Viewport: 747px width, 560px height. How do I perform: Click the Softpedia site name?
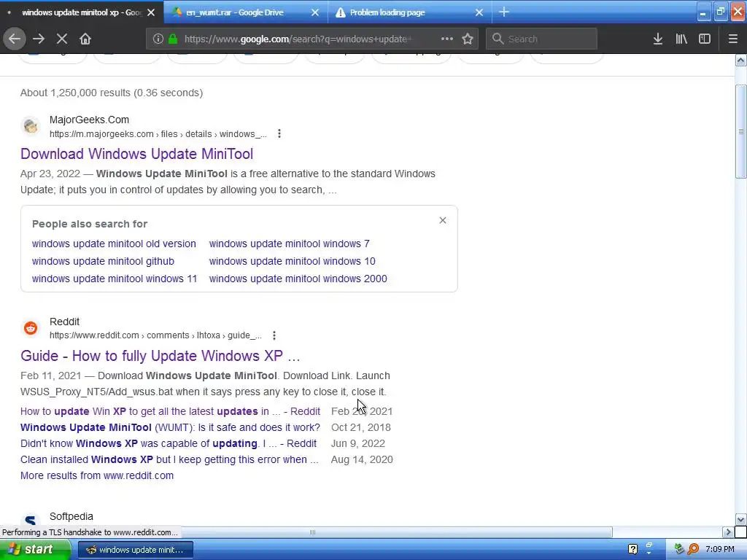click(x=71, y=517)
